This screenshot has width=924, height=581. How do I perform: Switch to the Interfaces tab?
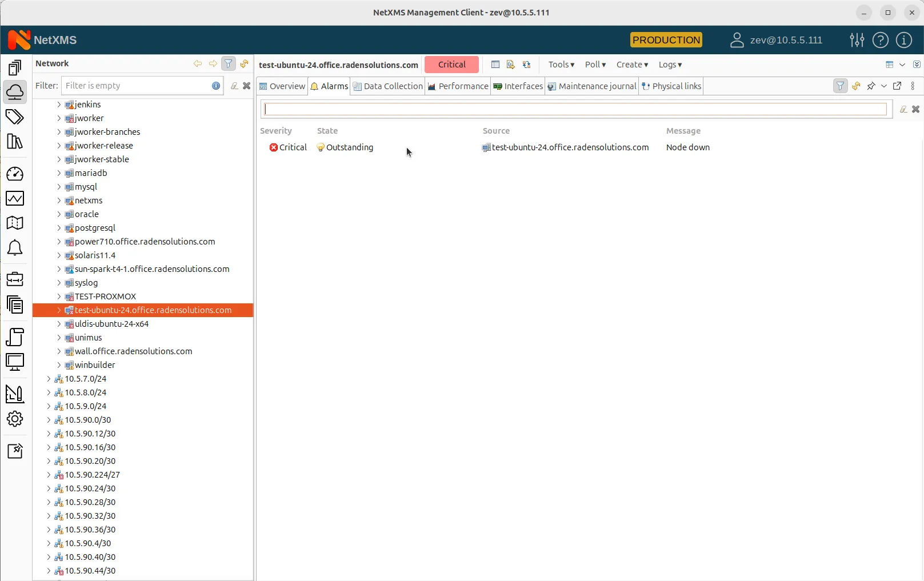[x=518, y=86]
